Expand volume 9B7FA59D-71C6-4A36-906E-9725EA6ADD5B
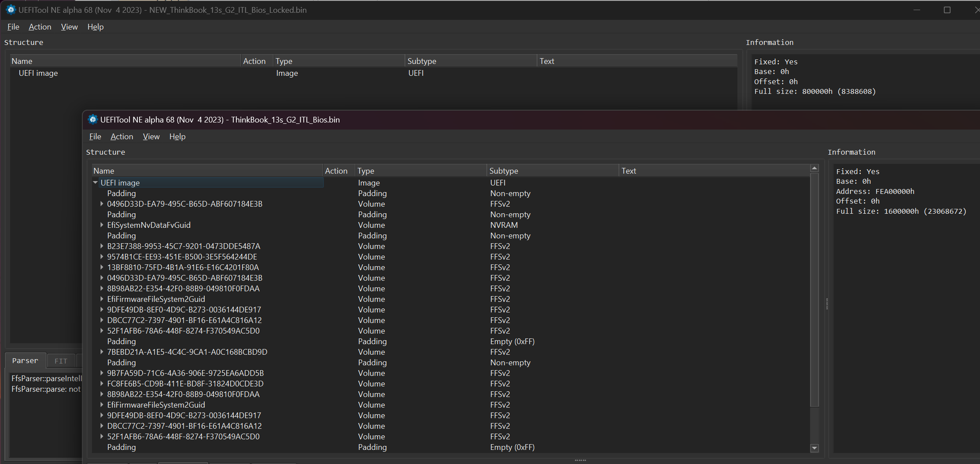 [x=102, y=373]
